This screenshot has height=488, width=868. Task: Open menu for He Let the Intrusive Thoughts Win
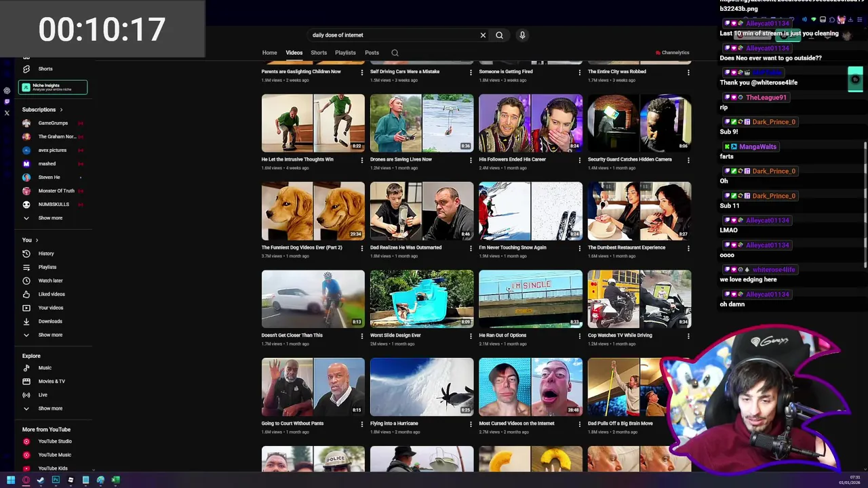[x=361, y=160]
